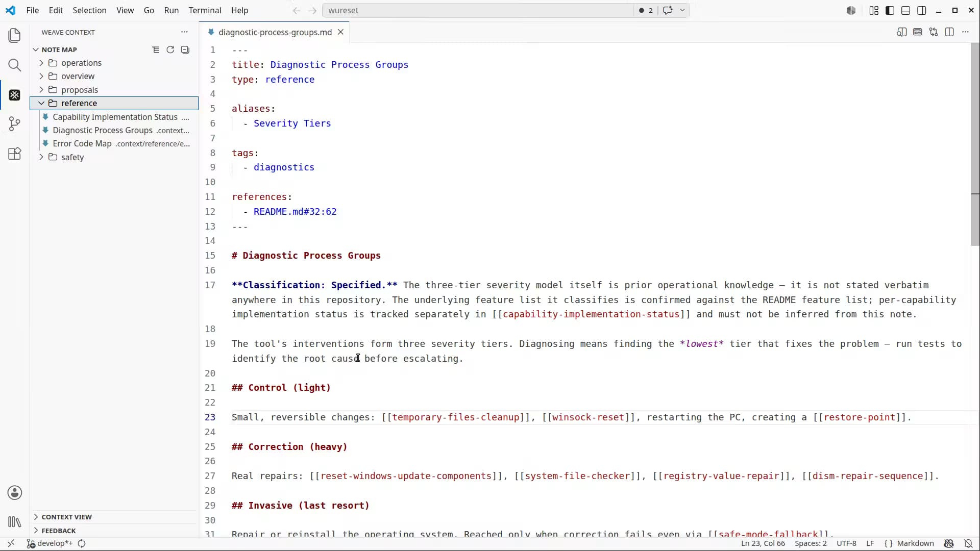Close the diagnostic-process-groups.md tab
The image size is (980, 551).
click(x=340, y=32)
